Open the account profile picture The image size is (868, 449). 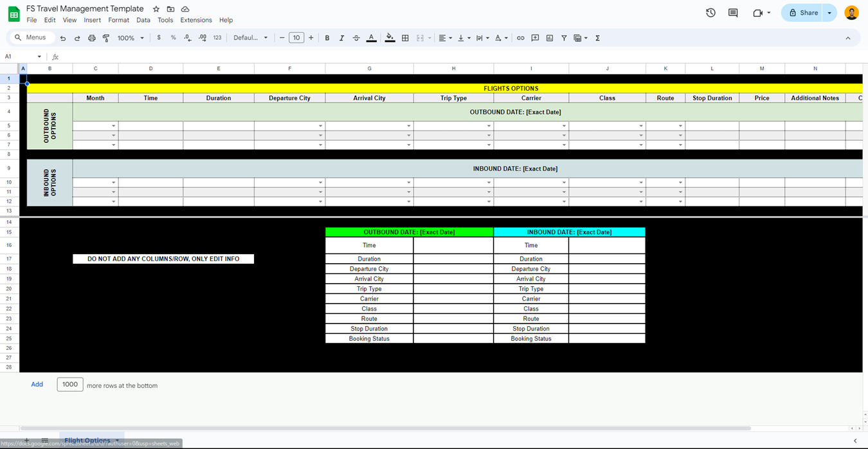point(851,13)
